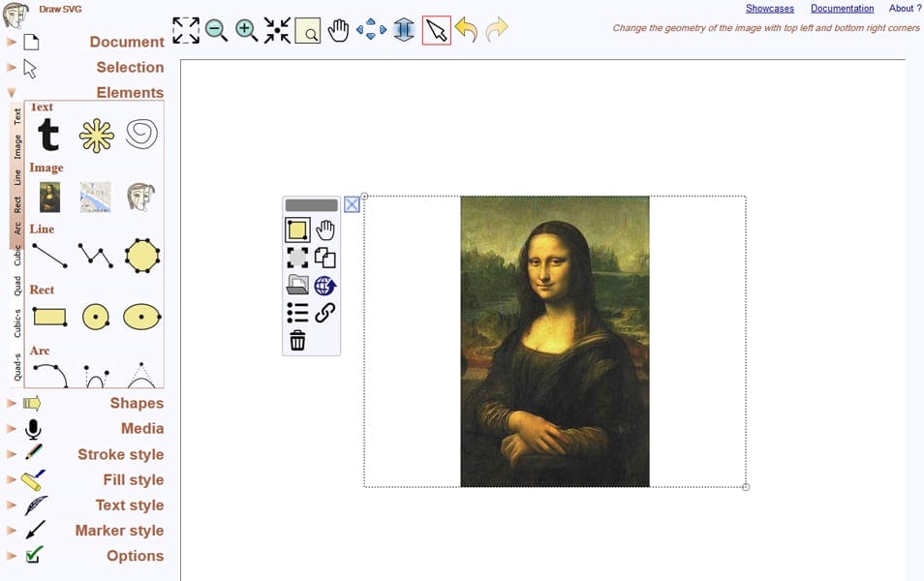Select the first arc tool
The height and width of the screenshot is (581, 924).
[50, 376]
